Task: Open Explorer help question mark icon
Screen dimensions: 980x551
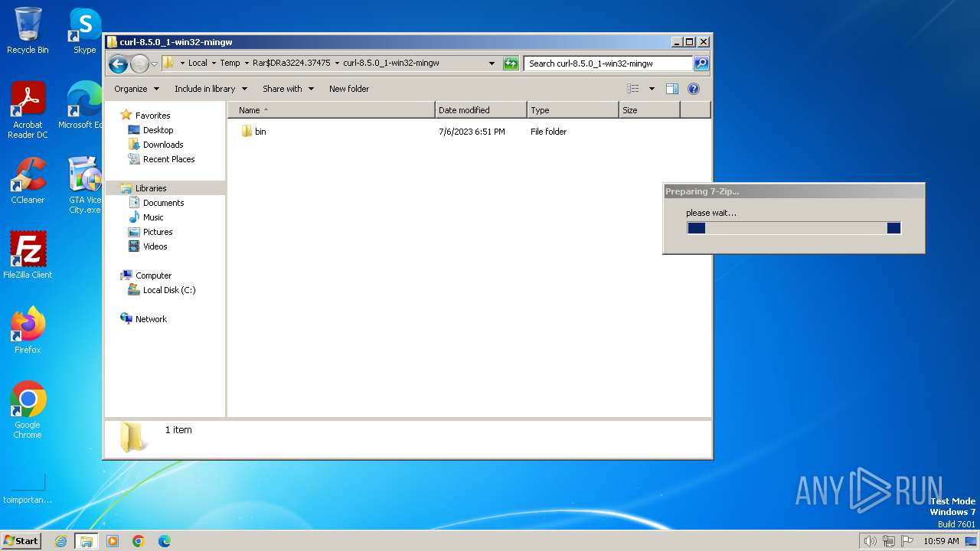Action: 694,89
